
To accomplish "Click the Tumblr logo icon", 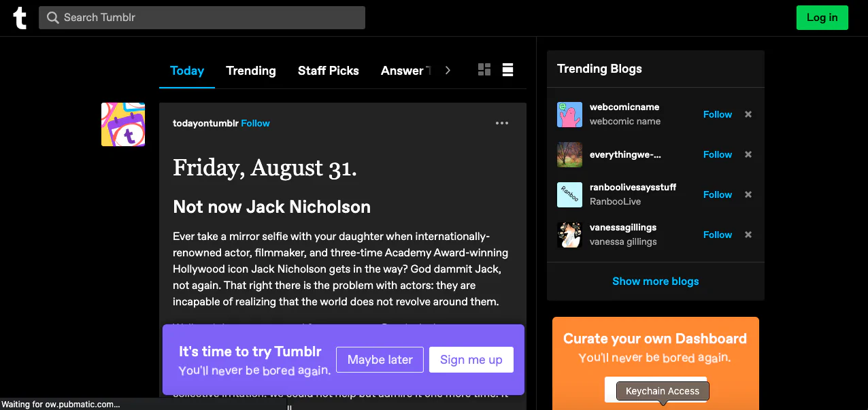I will click(20, 18).
